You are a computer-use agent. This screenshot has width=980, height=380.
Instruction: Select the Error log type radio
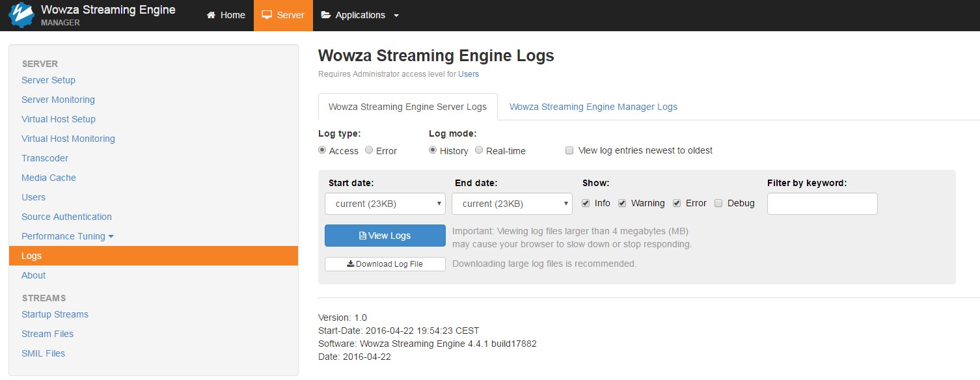[x=369, y=150]
